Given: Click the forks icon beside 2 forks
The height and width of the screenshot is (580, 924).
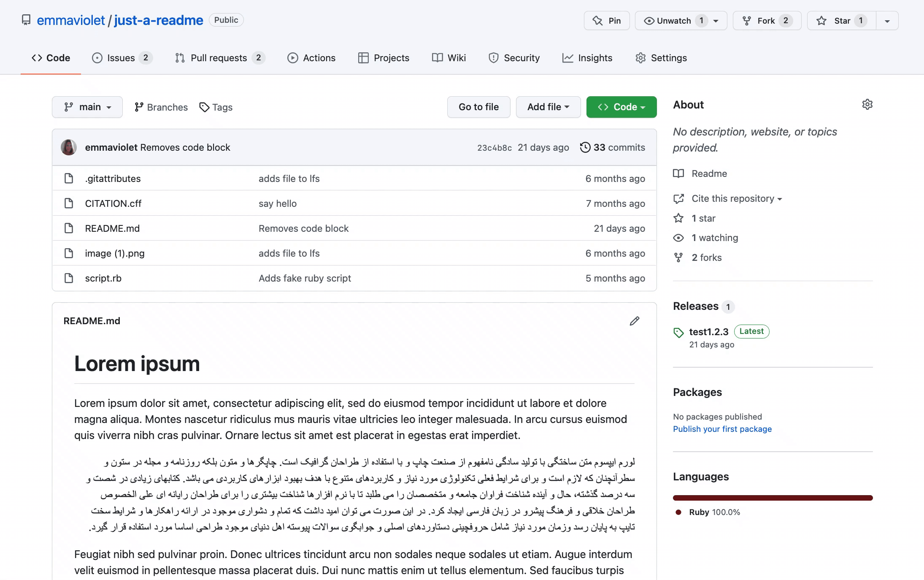Looking at the screenshot, I should (x=678, y=257).
